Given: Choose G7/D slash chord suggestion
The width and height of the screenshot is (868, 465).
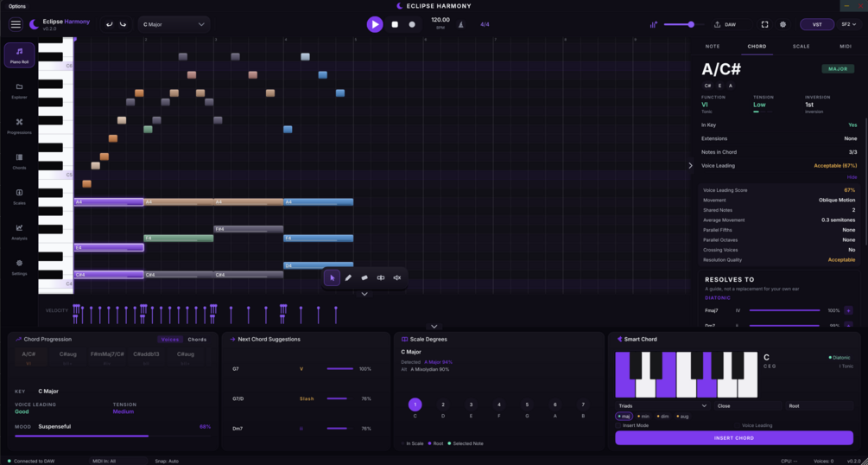Looking at the screenshot, I should [x=302, y=398].
